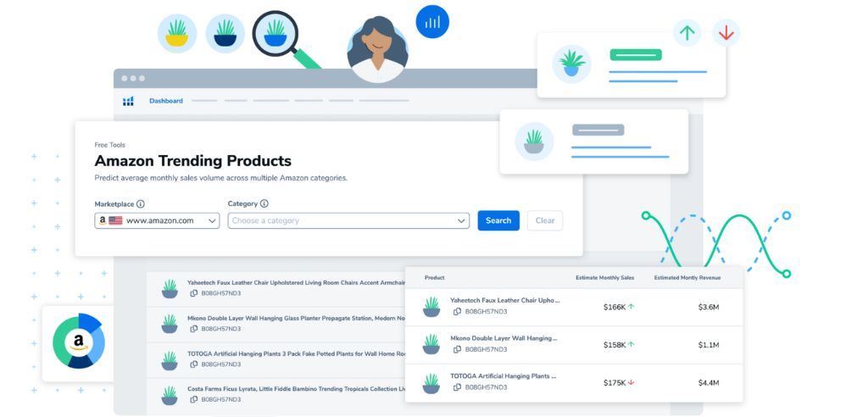Click the Clear button
Image resolution: width=868 pixels, height=417 pixels.
tap(545, 220)
